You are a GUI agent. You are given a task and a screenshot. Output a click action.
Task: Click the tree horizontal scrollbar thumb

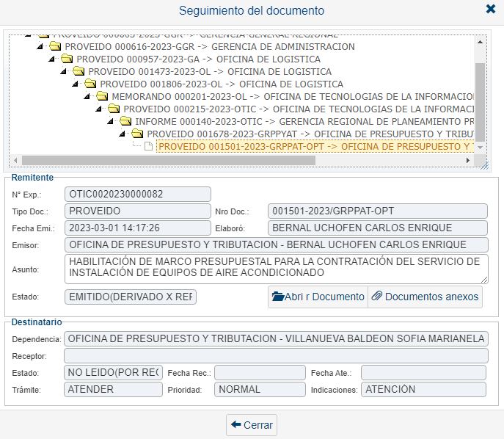point(169,160)
